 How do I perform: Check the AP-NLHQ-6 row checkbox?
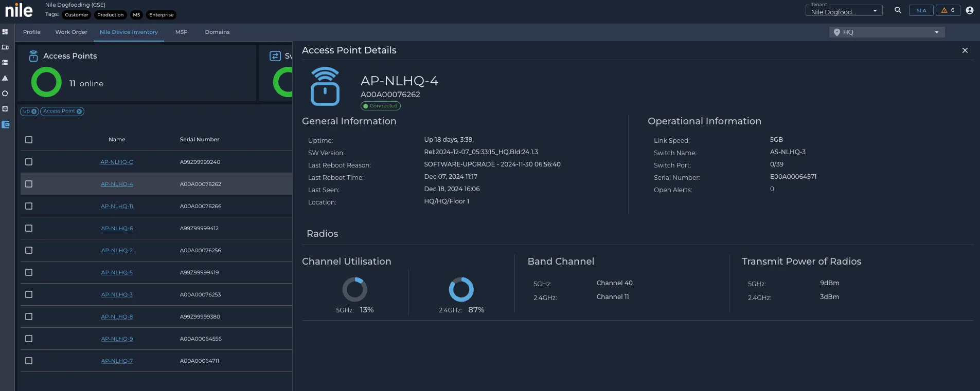pyautogui.click(x=29, y=228)
